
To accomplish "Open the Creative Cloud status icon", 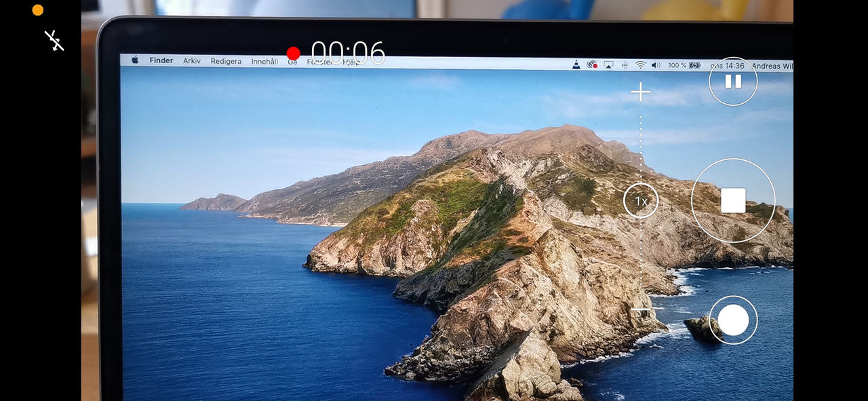I will (592, 65).
